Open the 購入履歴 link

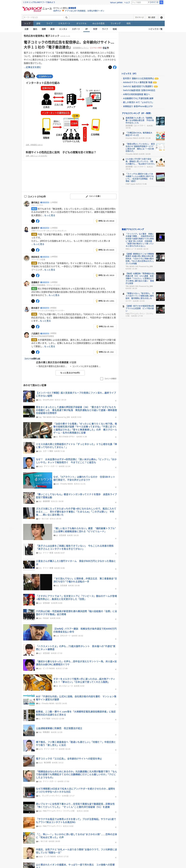152,17
